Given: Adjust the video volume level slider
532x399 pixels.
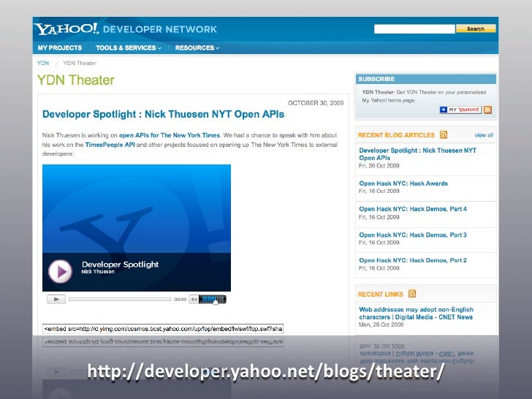Looking at the screenshot, I should (213, 300).
